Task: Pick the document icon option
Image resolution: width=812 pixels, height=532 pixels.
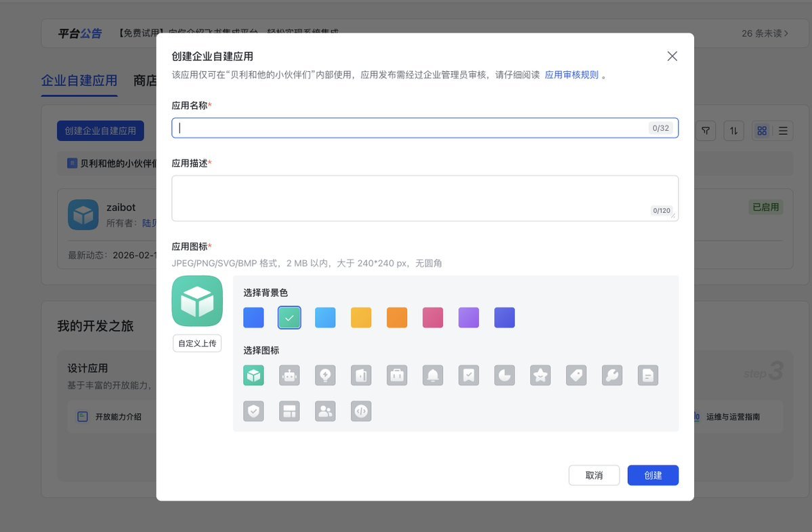Action: (x=648, y=375)
